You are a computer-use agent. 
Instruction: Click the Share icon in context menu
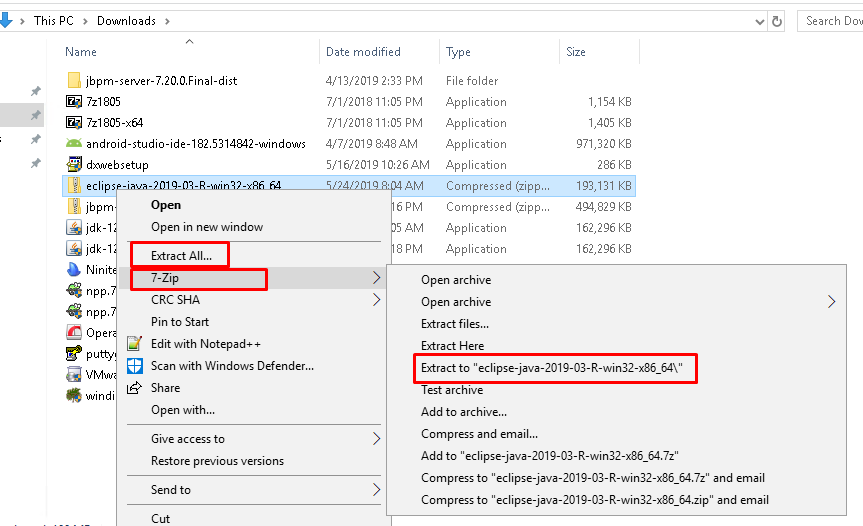click(x=134, y=388)
